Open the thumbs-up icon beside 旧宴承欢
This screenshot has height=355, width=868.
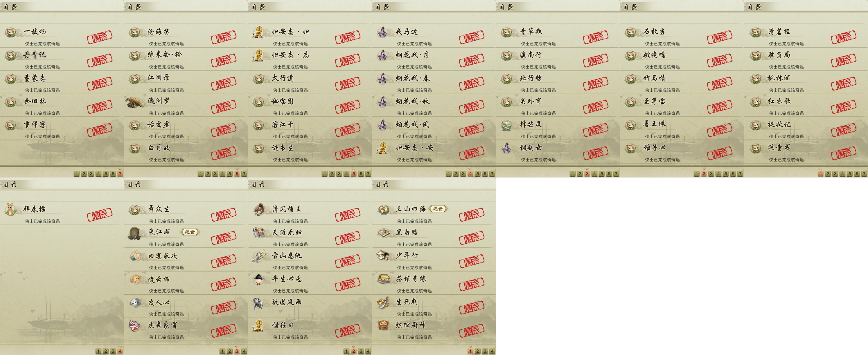[x=135, y=256]
